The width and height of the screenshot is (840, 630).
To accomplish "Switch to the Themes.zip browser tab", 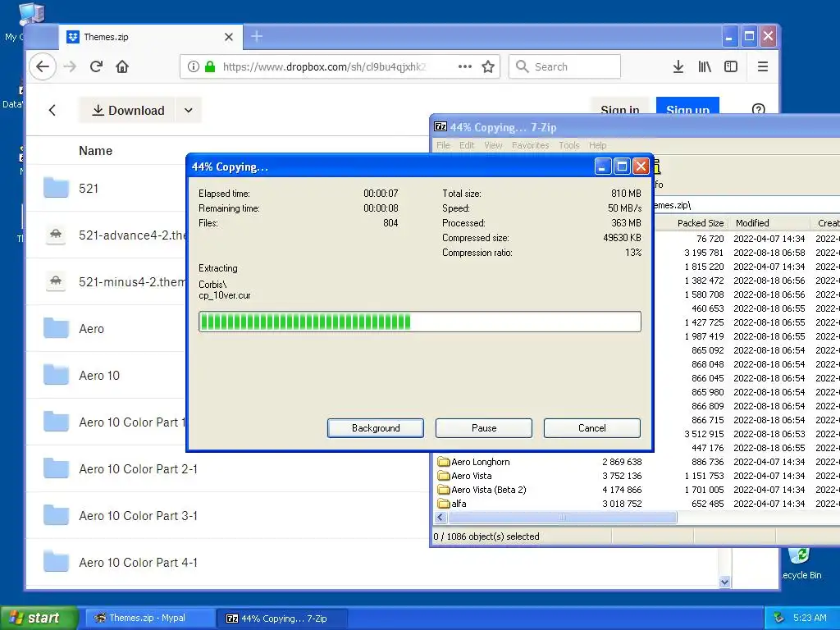I will (x=150, y=37).
